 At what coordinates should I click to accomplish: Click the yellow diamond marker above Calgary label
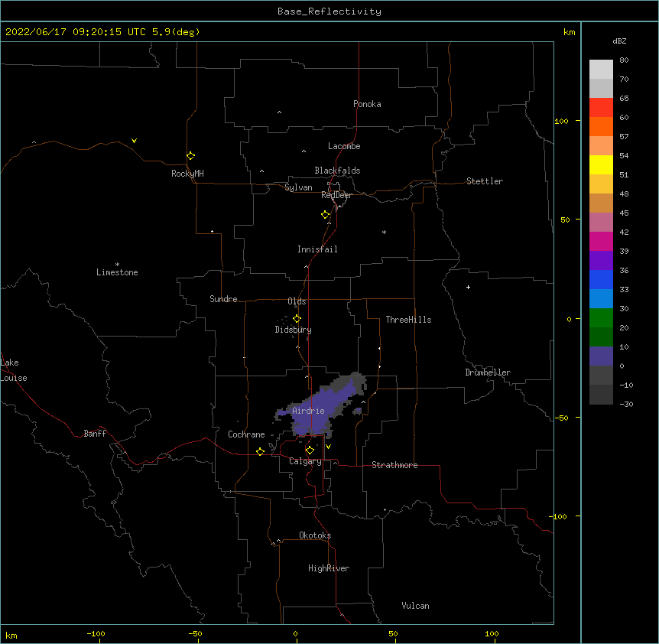310,450
